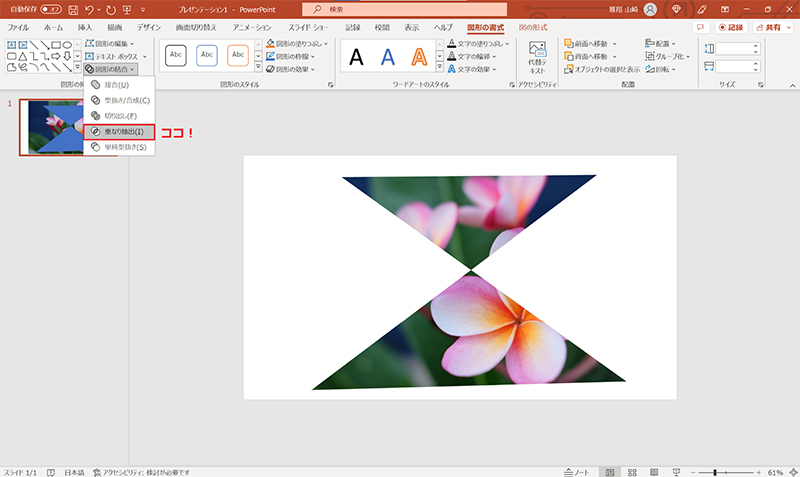Select the orange outlined WordArt A style
The image size is (800, 477).
click(x=419, y=57)
